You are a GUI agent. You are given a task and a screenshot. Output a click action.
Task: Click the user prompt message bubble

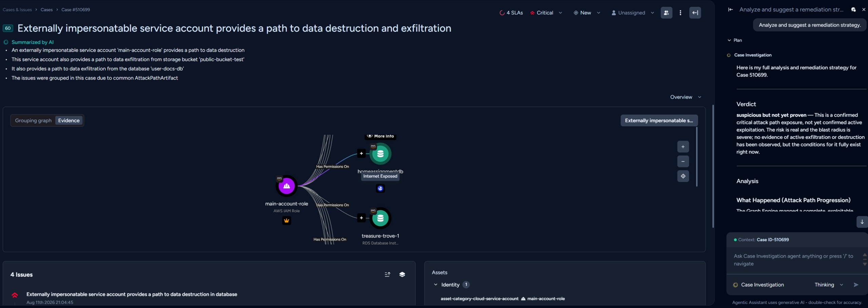point(810,25)
